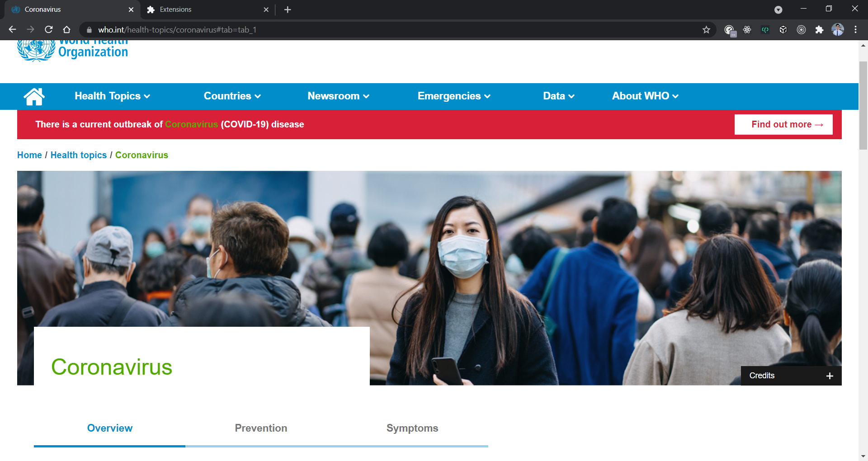The image size is (868, 461).
Task: Click the Coronavirus page heading
Action: 112,367
